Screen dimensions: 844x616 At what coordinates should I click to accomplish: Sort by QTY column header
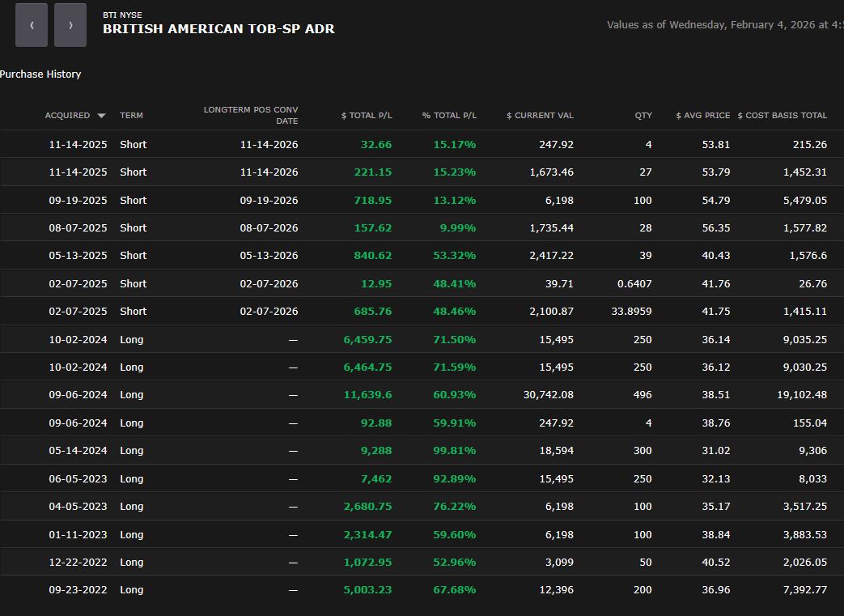click(x=643, y=115)
